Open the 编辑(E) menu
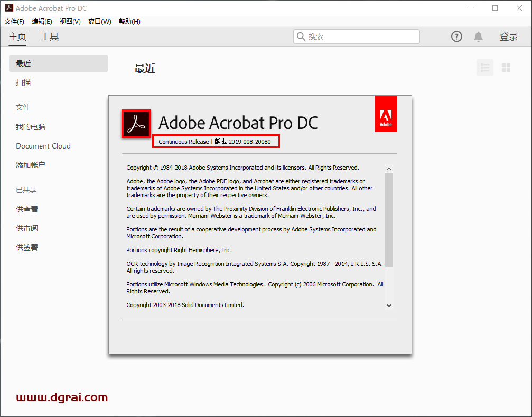Viewport: 532px width, 417px height. pyautogui.click(x=42, y=22)
